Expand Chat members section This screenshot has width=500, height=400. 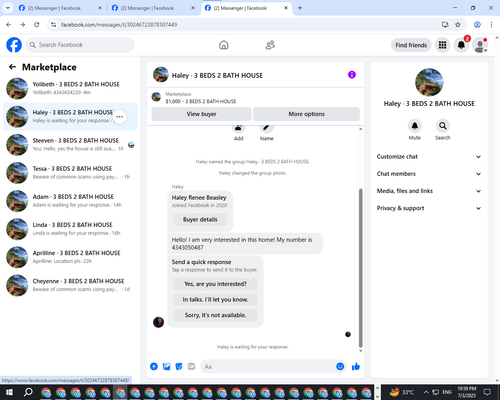tap(429, 174)
